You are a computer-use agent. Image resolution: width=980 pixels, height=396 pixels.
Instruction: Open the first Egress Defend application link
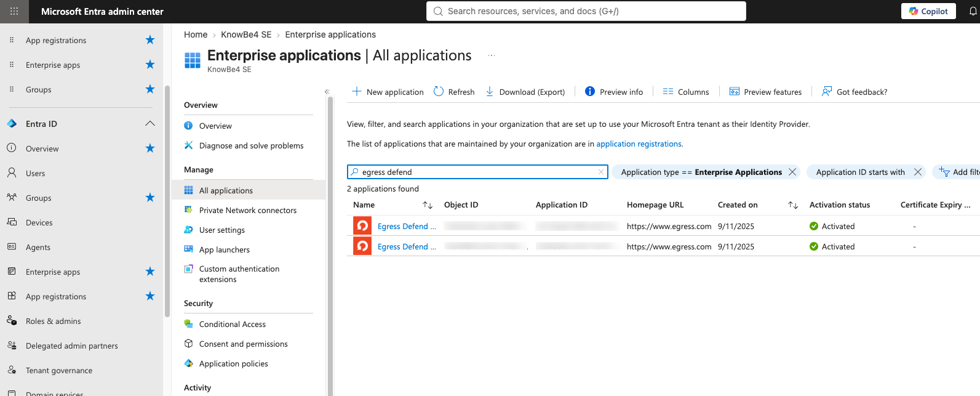click(407, 226)
